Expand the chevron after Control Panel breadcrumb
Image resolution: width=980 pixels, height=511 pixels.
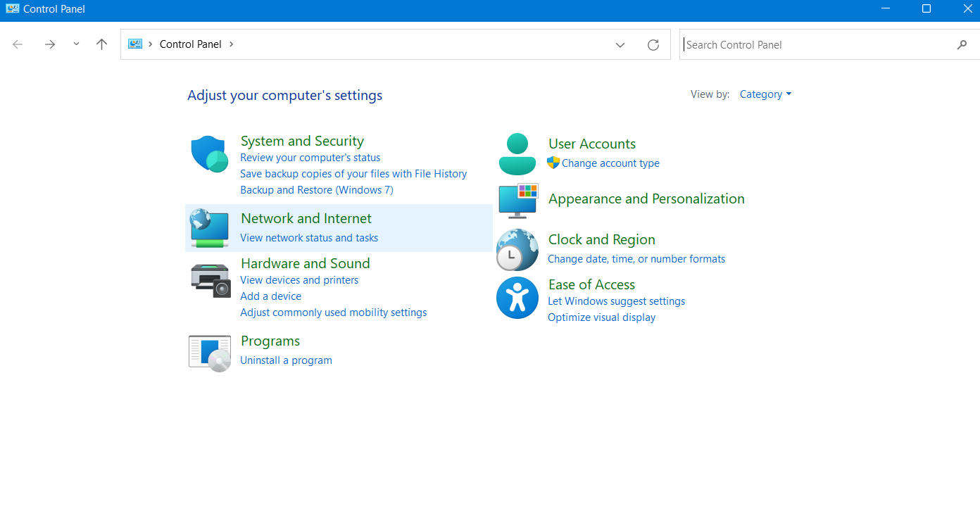(231, 44)
